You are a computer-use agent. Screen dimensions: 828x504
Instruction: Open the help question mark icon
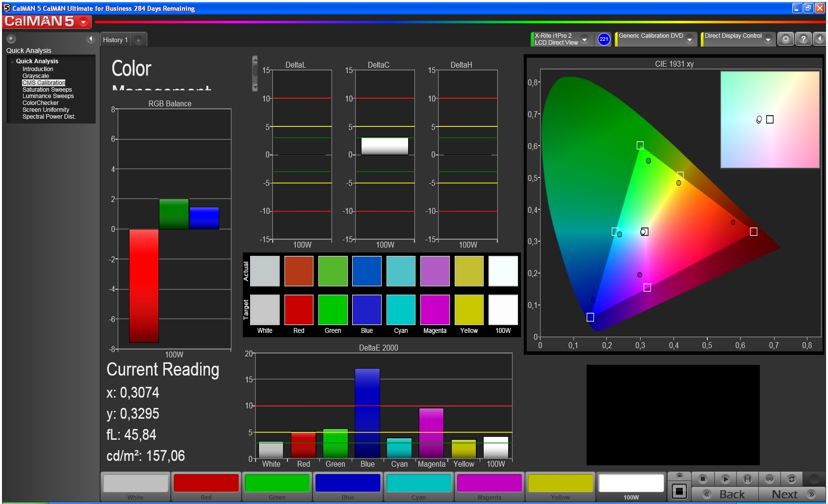click(803, 39)
